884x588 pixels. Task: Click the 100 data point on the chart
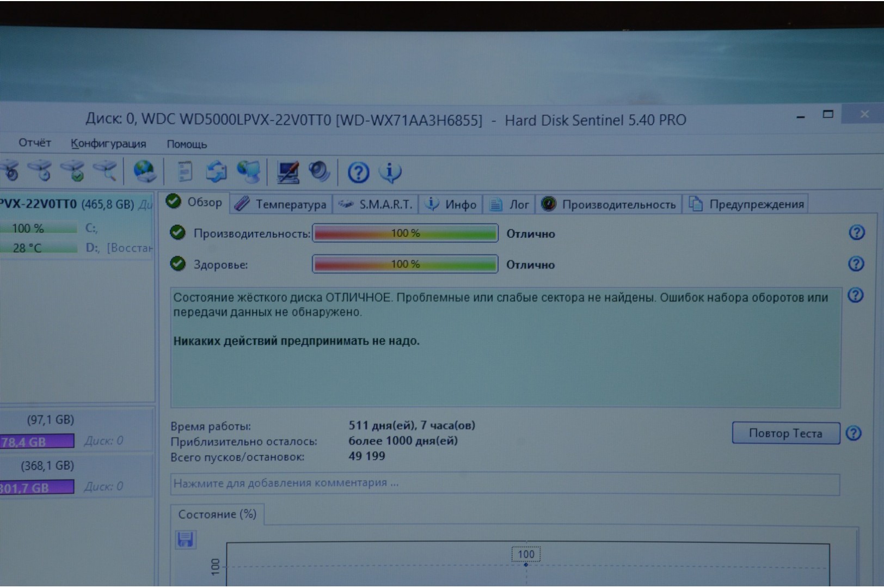click(526, 565)
